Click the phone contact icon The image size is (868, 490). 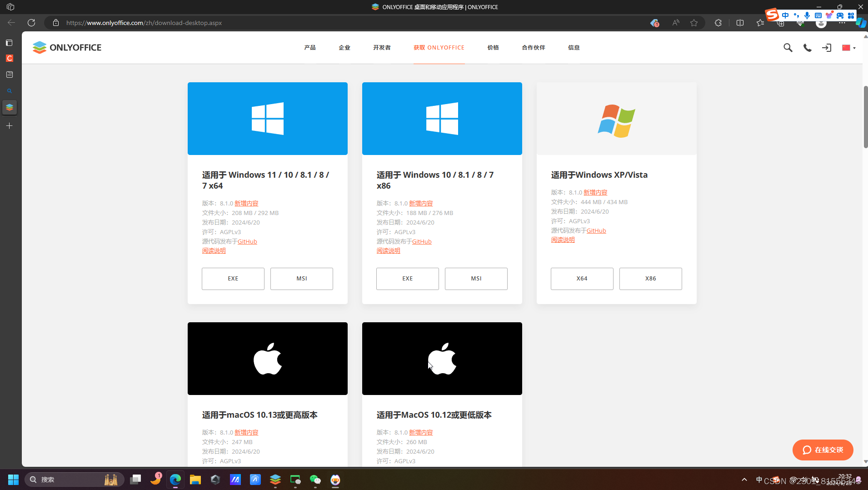pos(807,48)
